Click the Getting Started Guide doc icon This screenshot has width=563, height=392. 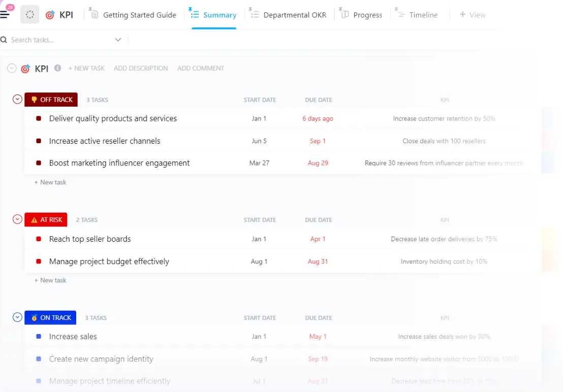[95, 15]
